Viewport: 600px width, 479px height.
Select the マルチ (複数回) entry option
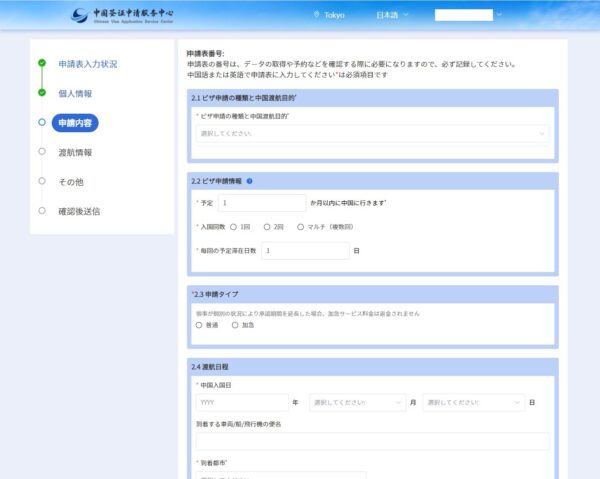[x=300, y=227]
